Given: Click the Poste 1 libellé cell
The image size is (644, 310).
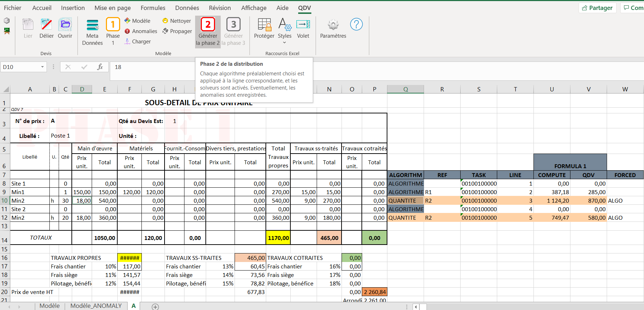Looking at the screenshot, I should click(x=60, y=136).
